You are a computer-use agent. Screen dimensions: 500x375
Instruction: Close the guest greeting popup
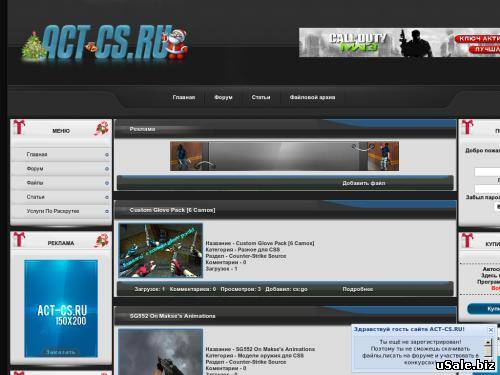pyautogui.click(x=491, y=330)
